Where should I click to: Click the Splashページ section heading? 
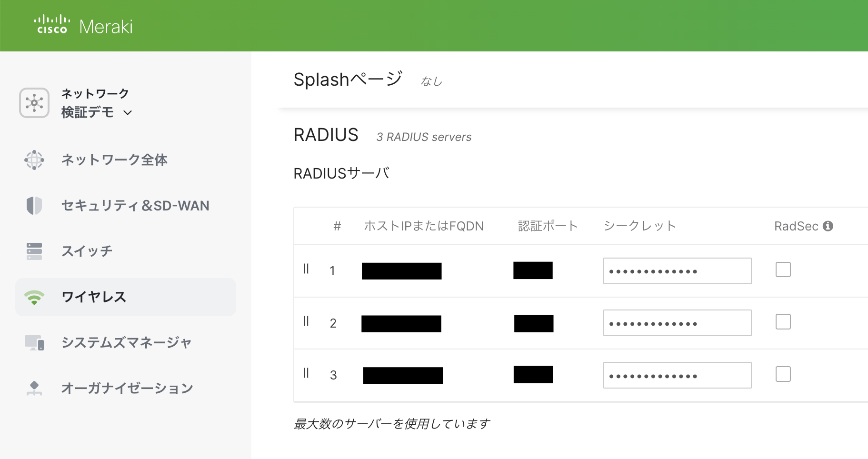click(x=348, y=80)
